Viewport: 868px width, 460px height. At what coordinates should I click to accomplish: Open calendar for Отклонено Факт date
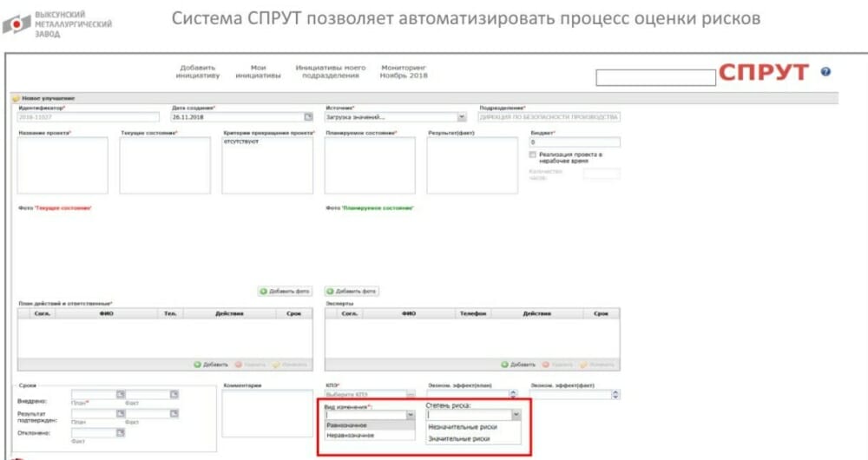coord(121,433)
